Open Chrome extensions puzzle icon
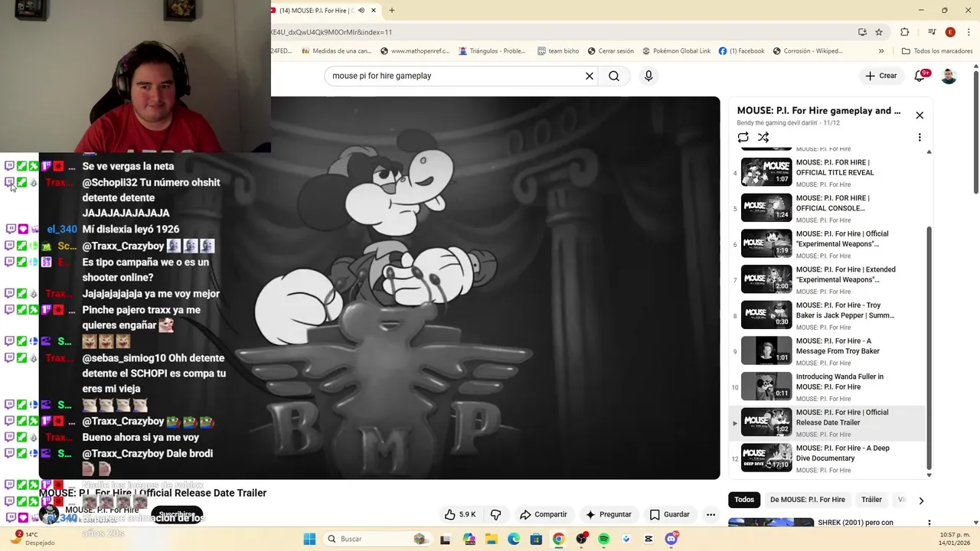Screen dimensions: 980x551 tap(905, 32)
